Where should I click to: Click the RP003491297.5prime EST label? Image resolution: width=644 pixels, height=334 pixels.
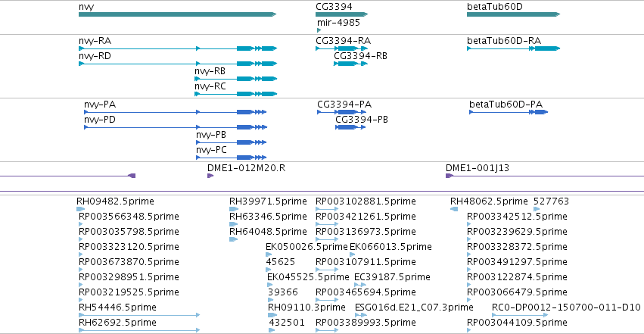pos(517,262)
